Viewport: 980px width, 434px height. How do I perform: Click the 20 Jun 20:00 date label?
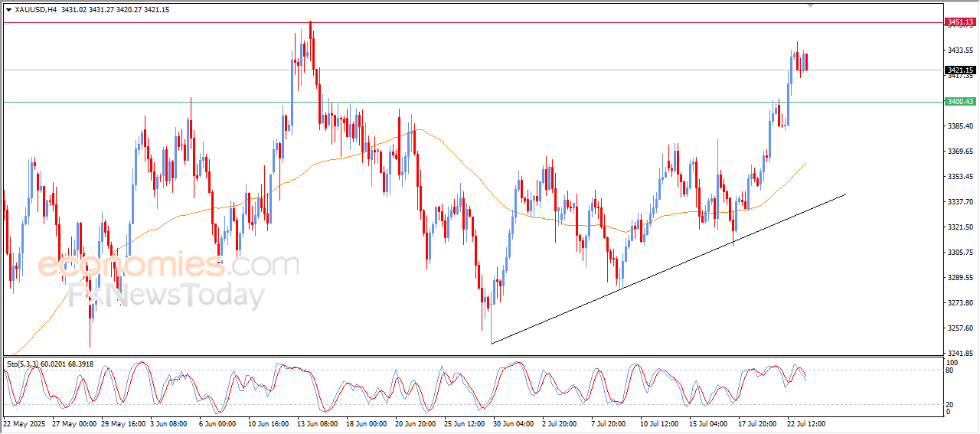point(416,423)
